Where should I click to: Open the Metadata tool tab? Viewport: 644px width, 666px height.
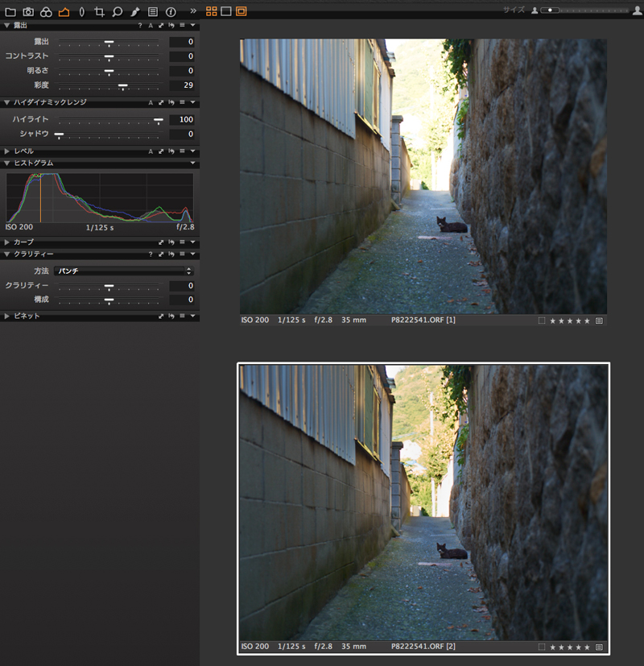tap(152, 12)
